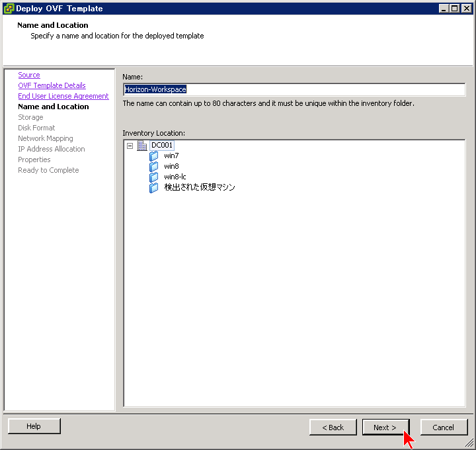This screenshot has height=450, width=476.
Task: Select the 検出された仮想マシン folder label
Action: 200,187
